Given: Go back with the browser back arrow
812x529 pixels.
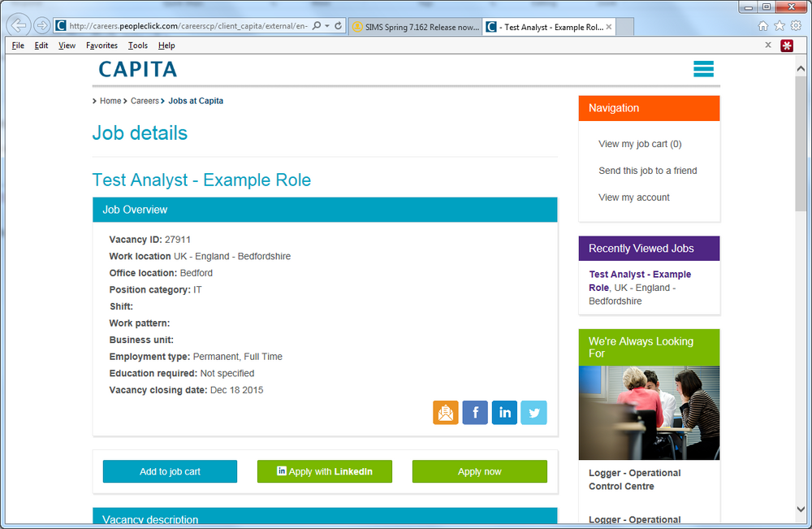Looking at the screenshot, I should point(19,25).
